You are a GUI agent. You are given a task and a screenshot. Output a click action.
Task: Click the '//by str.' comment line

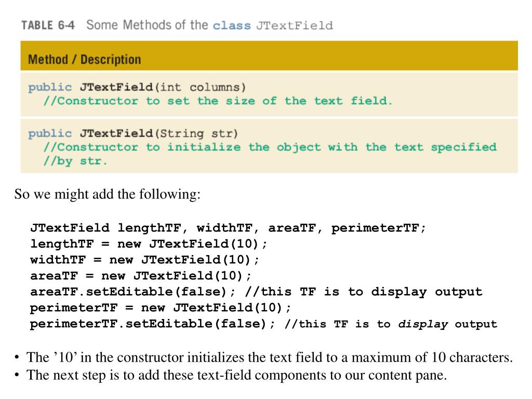pyautogui.click(x=75, y=161)
